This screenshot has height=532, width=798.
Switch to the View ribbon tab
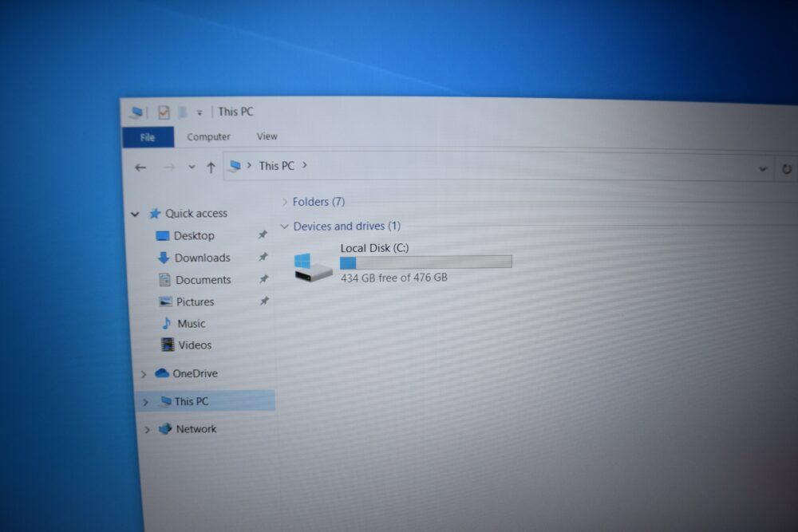267,136
